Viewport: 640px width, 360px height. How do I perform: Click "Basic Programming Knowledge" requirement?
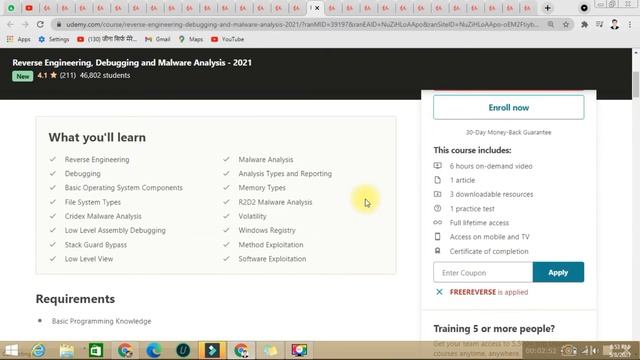coord(101,321)
